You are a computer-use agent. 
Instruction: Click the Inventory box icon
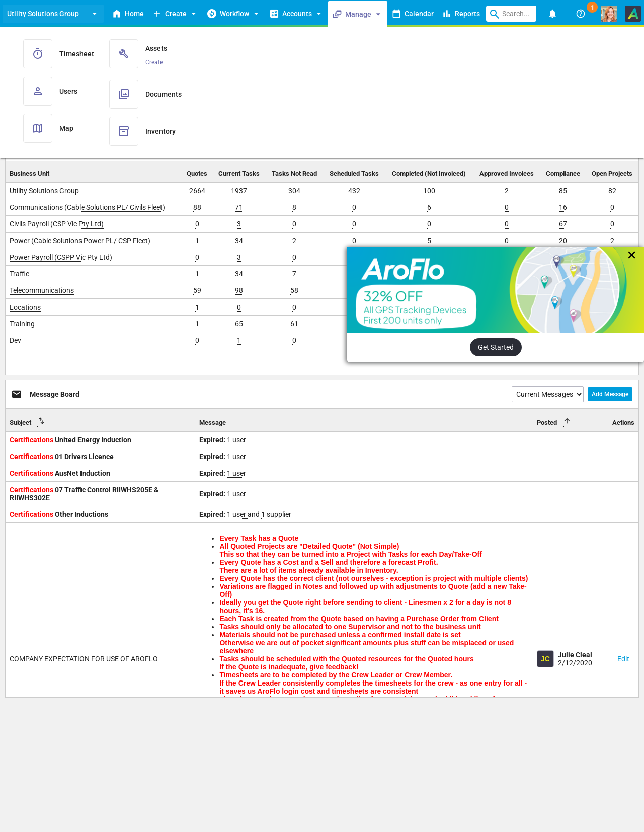coord(124,131)
